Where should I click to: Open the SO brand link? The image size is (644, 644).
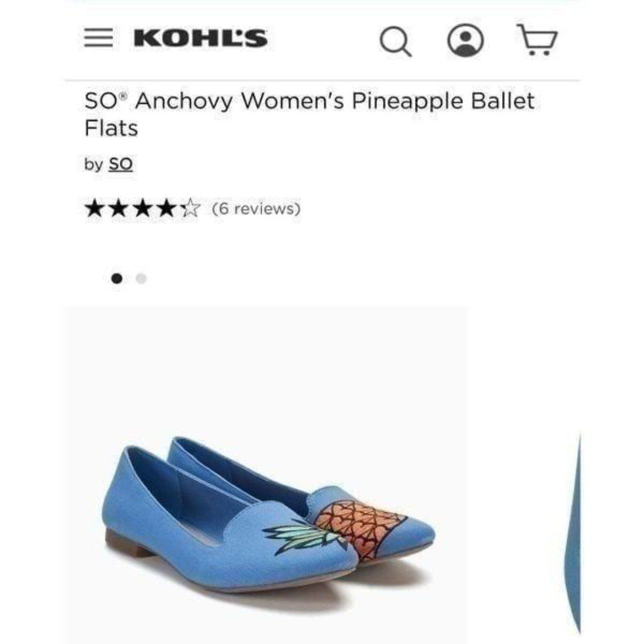(x=120, y=164)
